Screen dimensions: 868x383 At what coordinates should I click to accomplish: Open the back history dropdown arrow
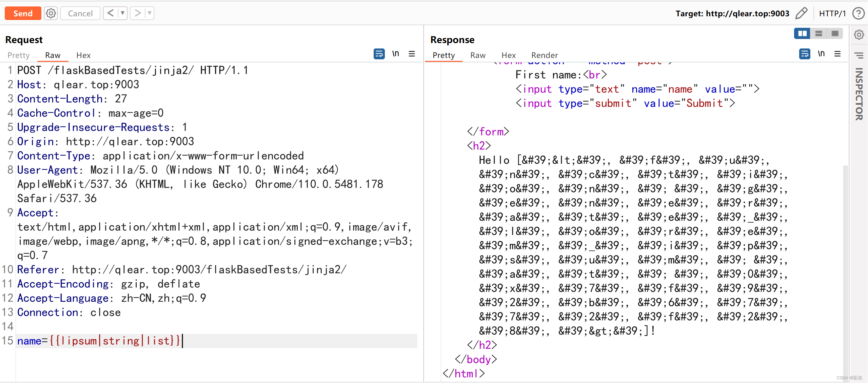[x=123, y=13]
